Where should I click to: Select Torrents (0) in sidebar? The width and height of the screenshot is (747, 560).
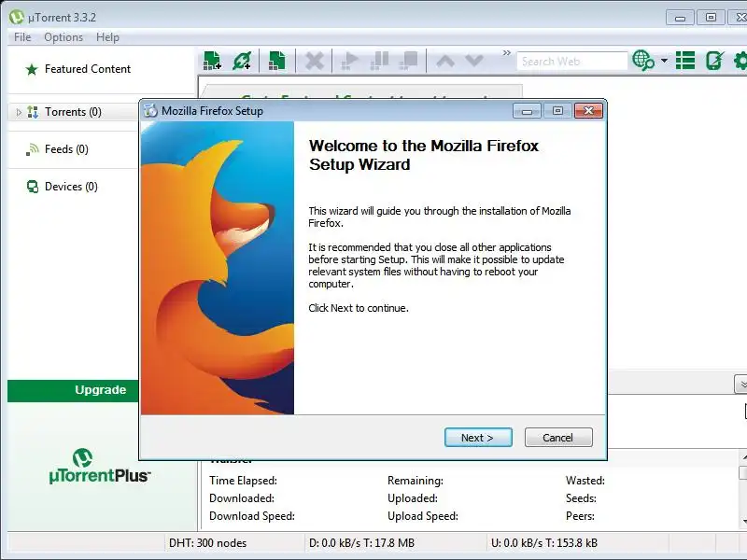pyautogui.click(x=74, y=112)
